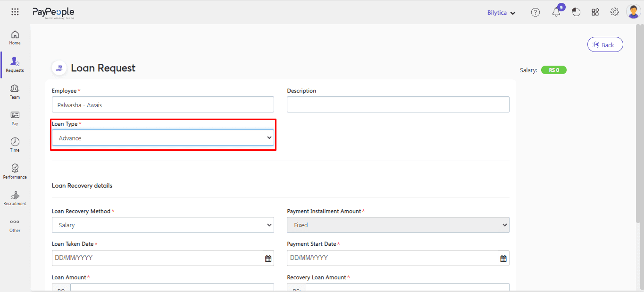This screenshot has width=644, height=292.
Task: Expand Loan Recovery Method dropdown
Action: pyautogui.click(x=163, y=225)
